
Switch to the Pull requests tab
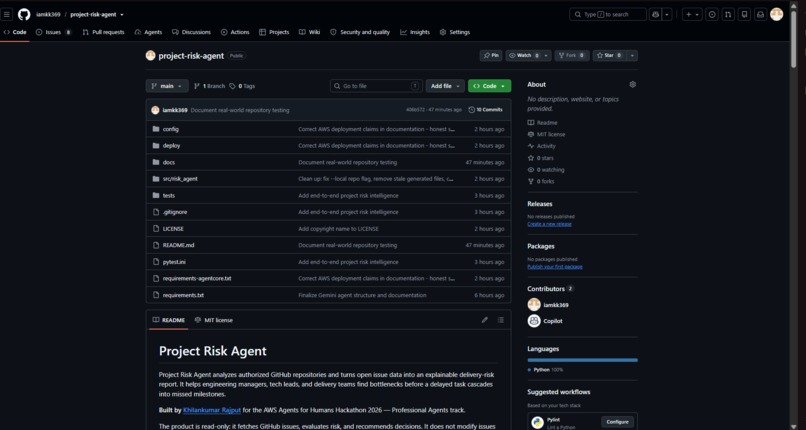103,32
